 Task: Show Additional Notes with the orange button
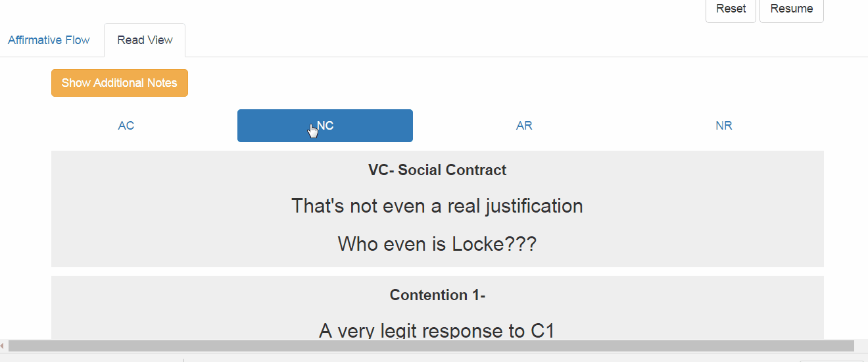(120, 83)
